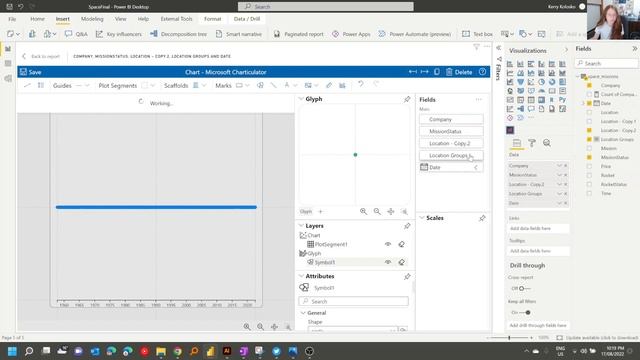Search fields in Power BI Fields pane
The image size is (640, 360).
coord(607,63)
